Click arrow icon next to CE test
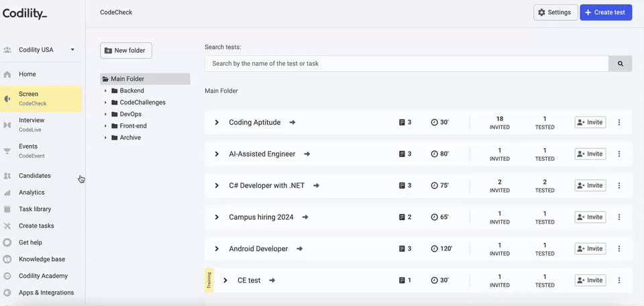The height and width of the screenshot is (306, 644). tap(272, 280)
